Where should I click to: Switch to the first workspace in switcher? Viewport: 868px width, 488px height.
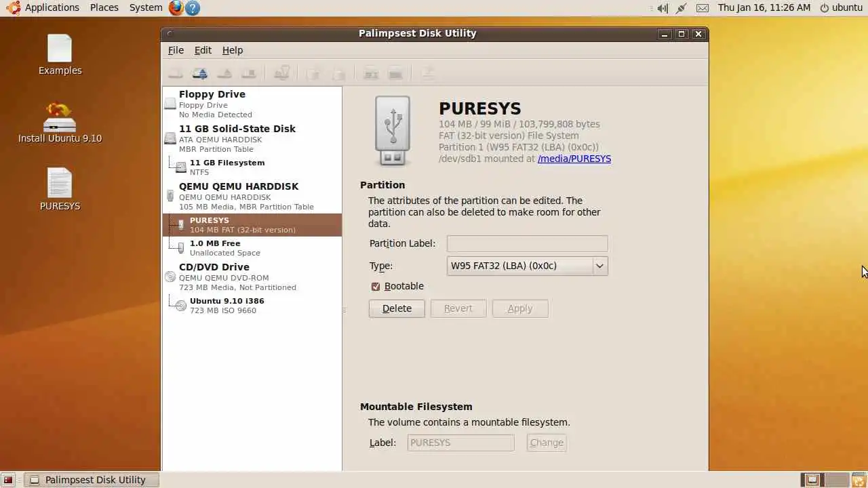coord(812,480)
